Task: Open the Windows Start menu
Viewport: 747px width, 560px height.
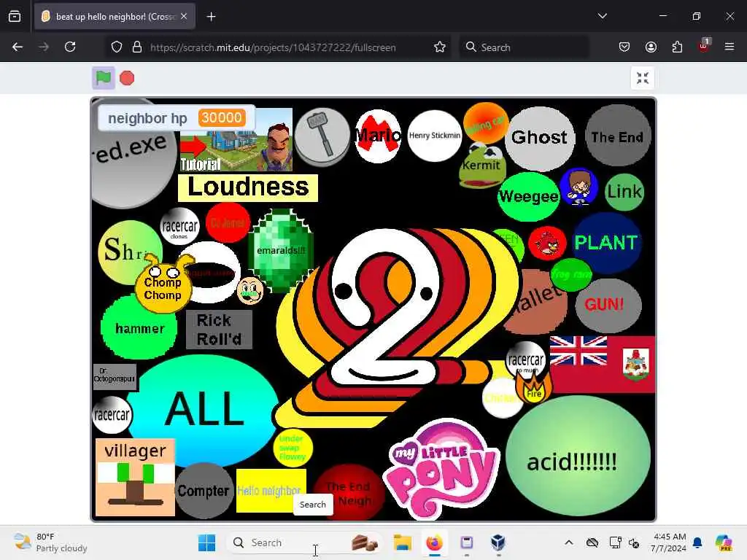Action: [206, 542]
